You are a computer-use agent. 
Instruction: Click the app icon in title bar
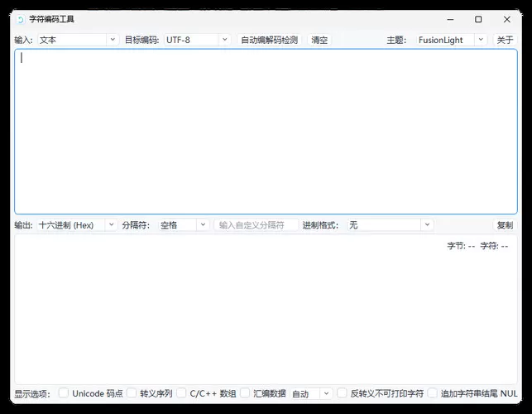21,19
